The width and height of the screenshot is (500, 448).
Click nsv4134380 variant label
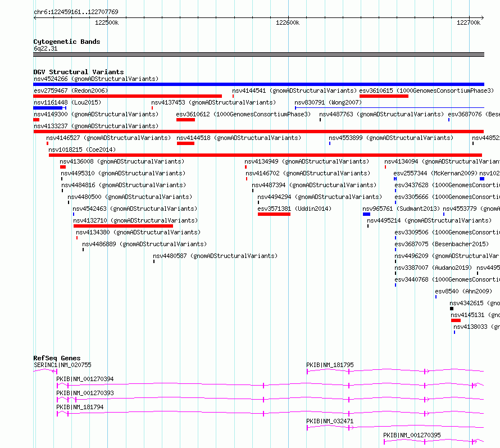(138, 232)
